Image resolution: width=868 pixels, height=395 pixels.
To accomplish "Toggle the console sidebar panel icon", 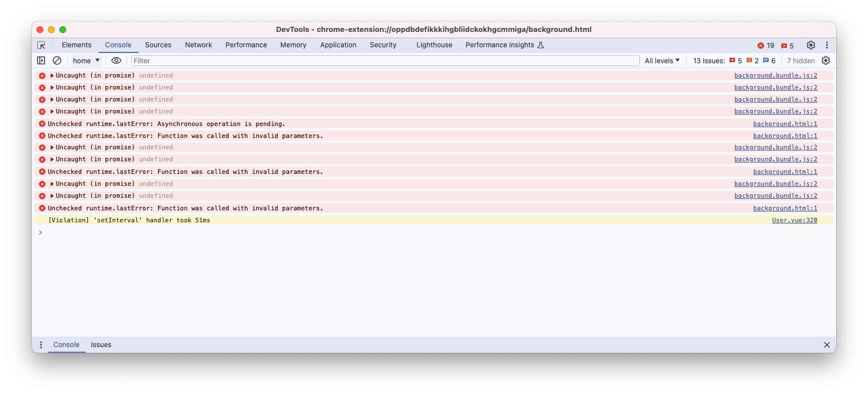I will 41,60.
